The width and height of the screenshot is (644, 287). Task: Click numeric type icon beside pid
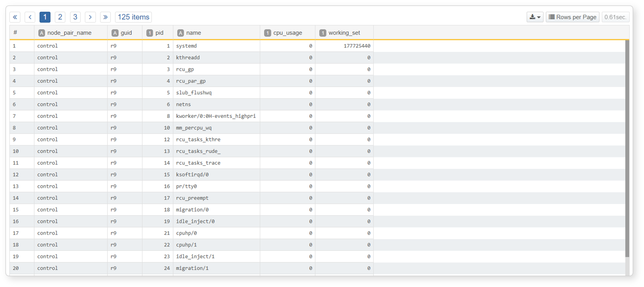pos(150,33)
